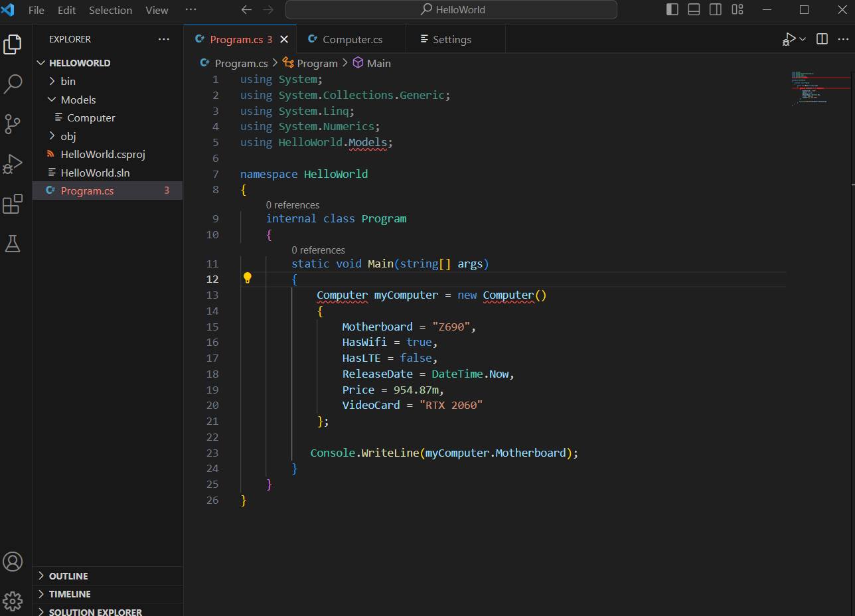Open editor More Actions ellipsis
Viewport: 855px width, 616px height.
coord(842,39)
